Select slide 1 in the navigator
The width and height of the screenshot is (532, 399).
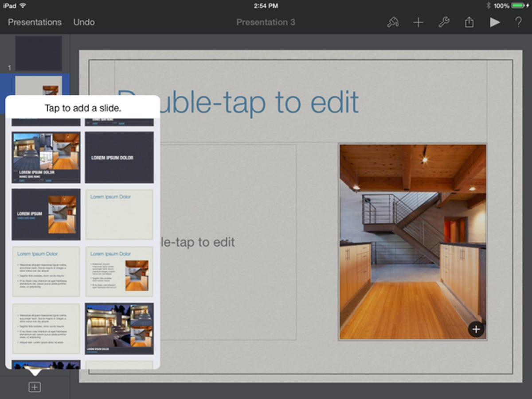click(38, 53)
